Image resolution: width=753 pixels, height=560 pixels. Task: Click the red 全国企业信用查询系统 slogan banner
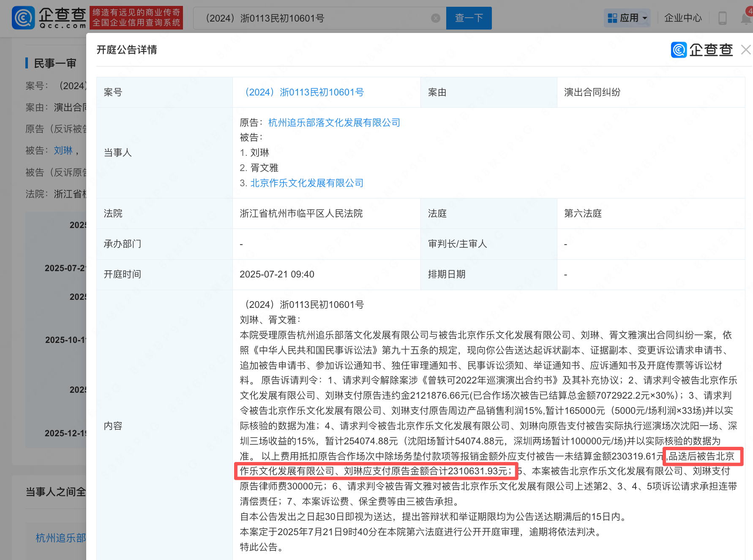[x=136, y=18]
